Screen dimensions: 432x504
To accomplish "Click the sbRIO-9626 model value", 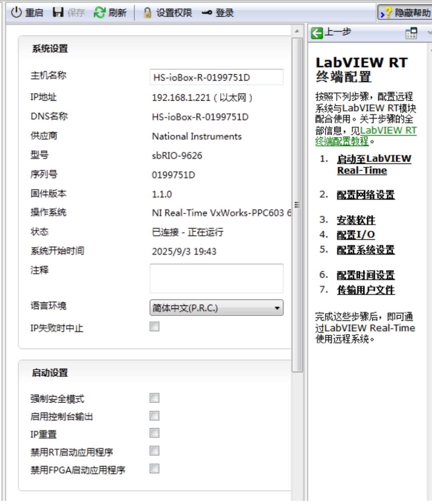I will tap(177, 155).
